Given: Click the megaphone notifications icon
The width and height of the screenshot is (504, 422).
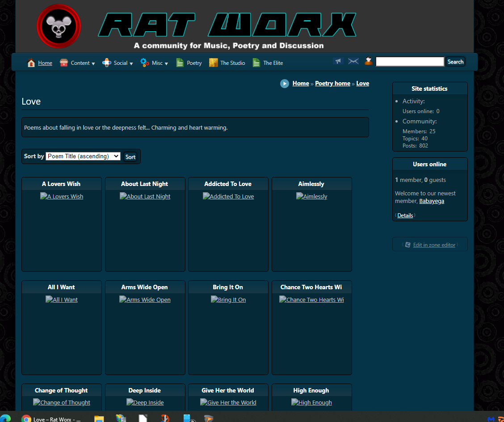Looking at the screenshot, I should (x=338, y=61).
